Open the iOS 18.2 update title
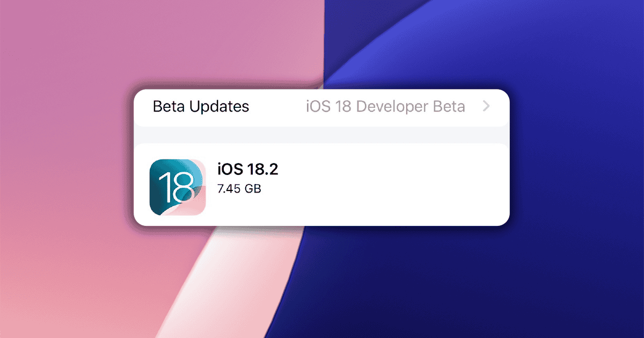644x338 pixels. [x=247, y=170]
